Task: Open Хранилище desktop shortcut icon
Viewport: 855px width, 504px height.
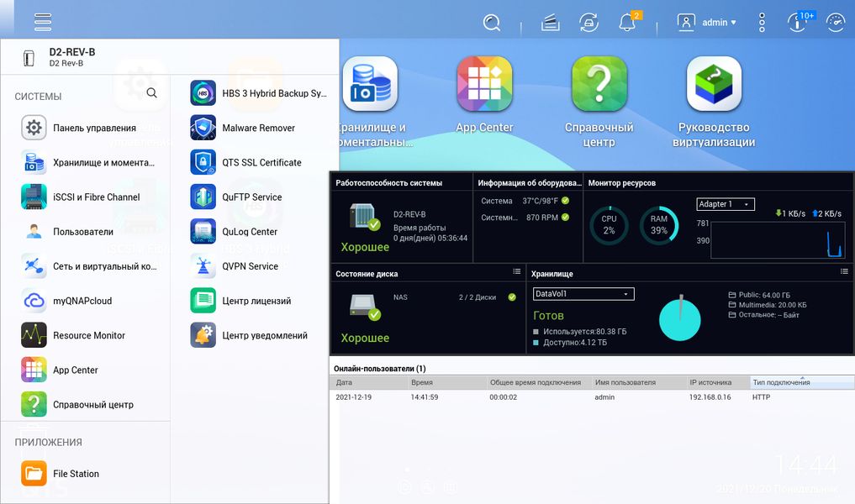Action: 370,83
